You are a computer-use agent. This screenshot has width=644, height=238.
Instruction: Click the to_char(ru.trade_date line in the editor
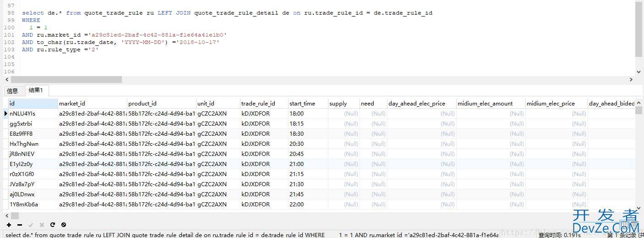[120, 42]
